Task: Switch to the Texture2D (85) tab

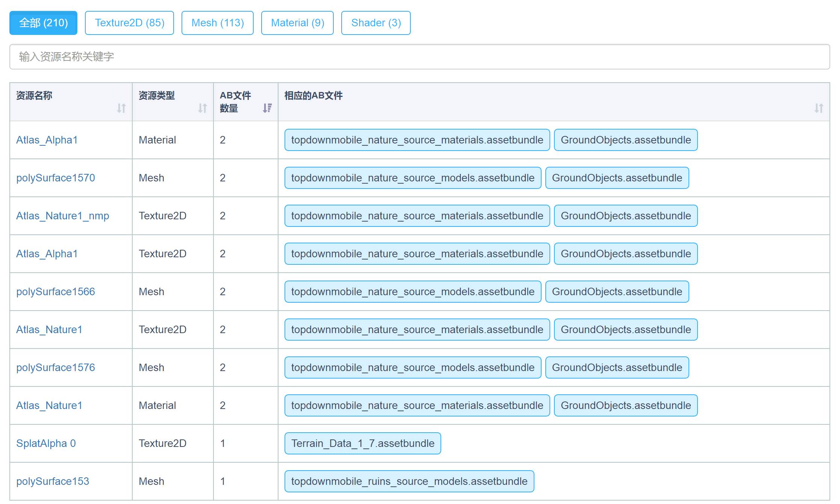Action: pyautogui.click(x=129, y=23)
